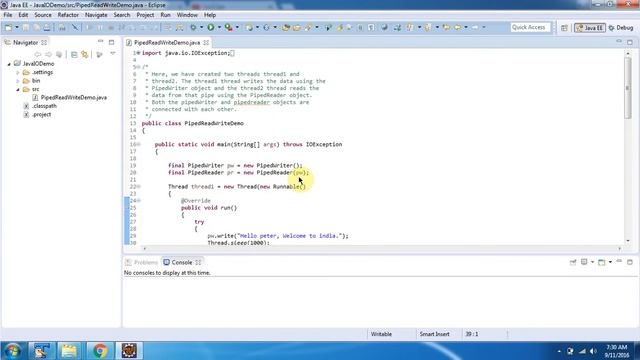Open Google Chrome from the taskbar
This screenshot has height=360, width=640.
click(100, 351)
